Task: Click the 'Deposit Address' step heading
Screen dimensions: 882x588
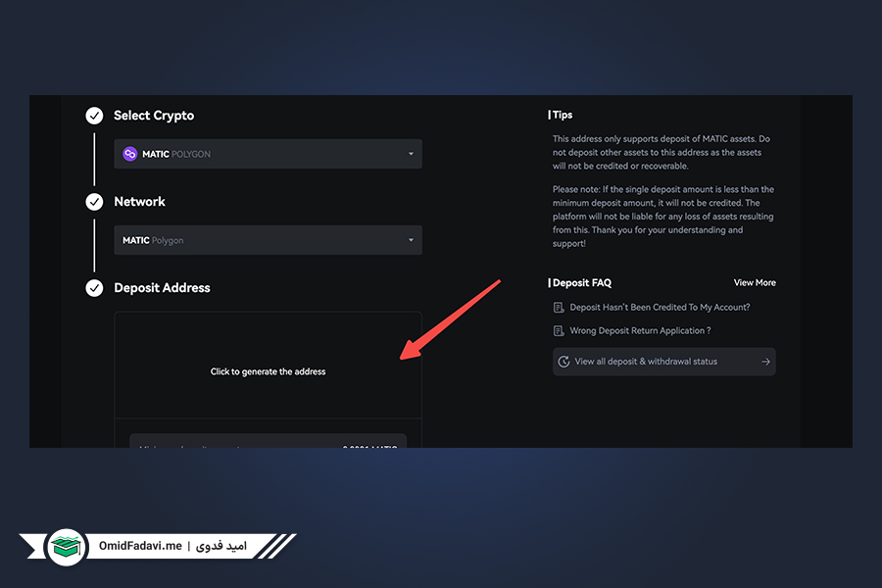Action: pos(162,287)
